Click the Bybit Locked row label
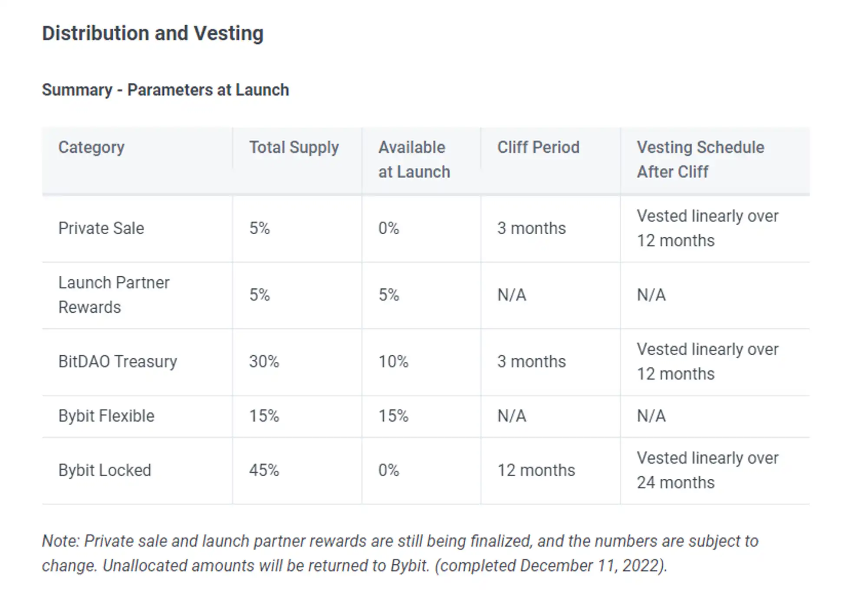The height and width of the screenshot is (602, 868). [x=105, y=470]
